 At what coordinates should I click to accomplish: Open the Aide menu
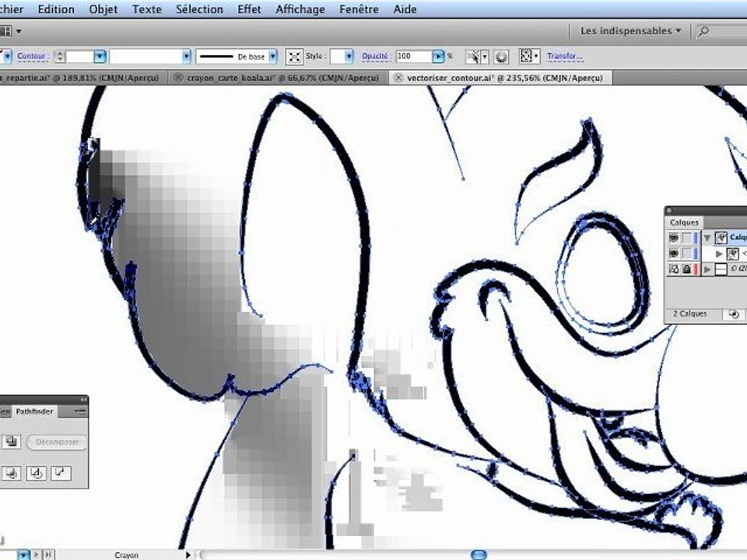(405, 9)
